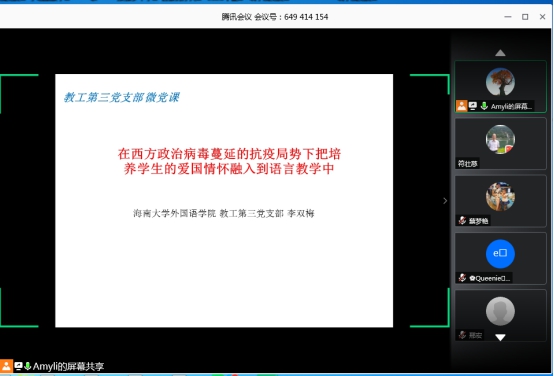This screenshot has width=554, height=376.
Task: Click the gray default avatar at the bottom
Action: 500,311
